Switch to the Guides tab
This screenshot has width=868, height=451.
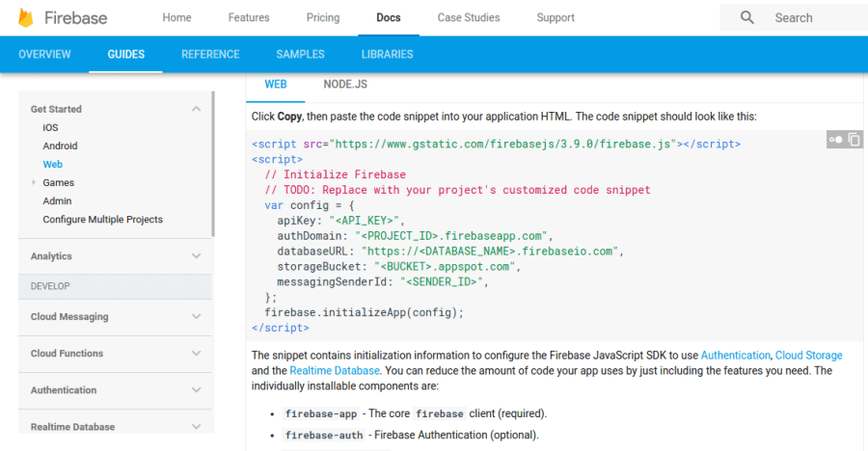coord(125,54)
